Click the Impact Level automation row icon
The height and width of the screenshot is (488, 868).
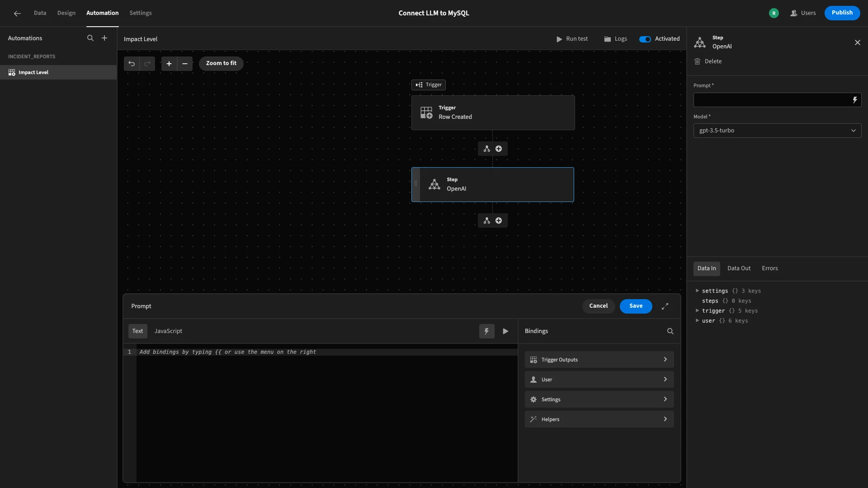coord(12,72)
